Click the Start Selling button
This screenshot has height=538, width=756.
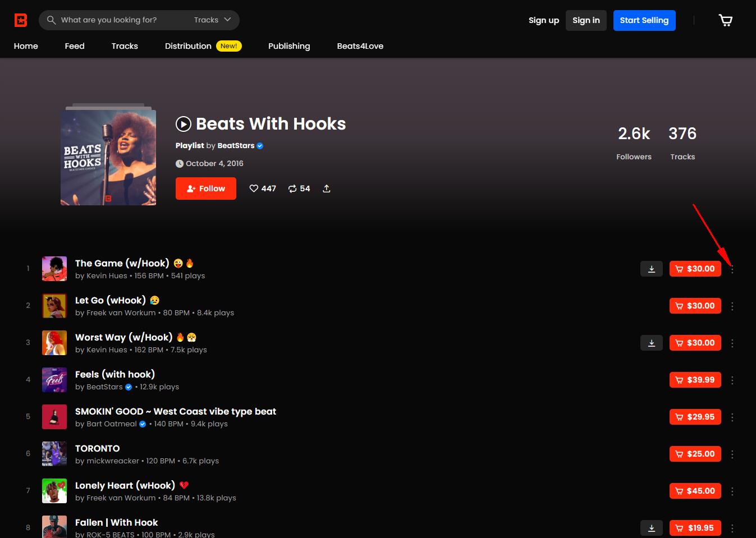click(644, 20)
